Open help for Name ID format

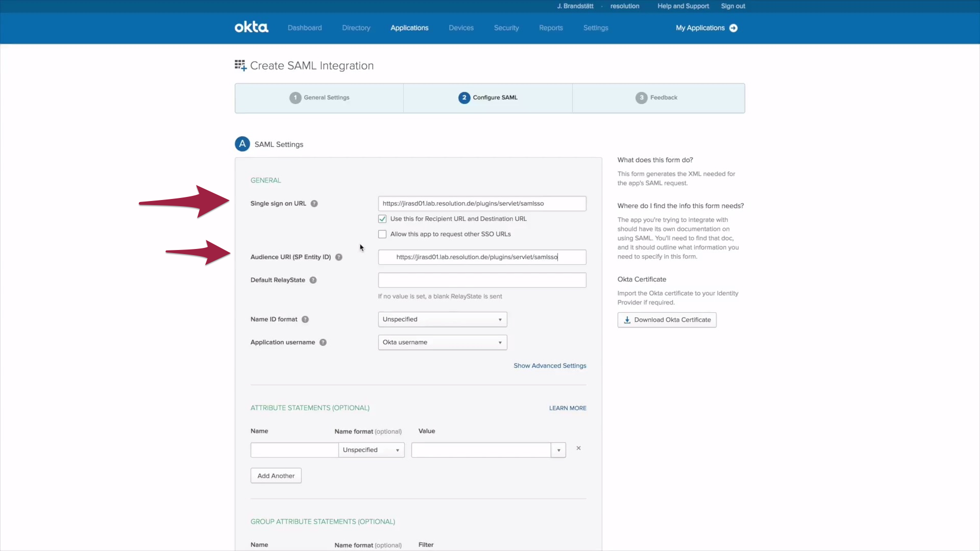point(305,319)
